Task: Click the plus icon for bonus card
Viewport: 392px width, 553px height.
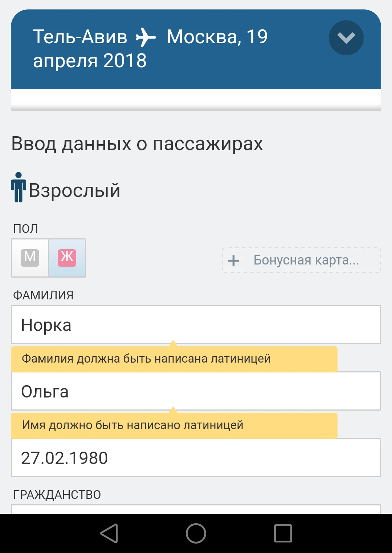Action: (x=233, y=261)
